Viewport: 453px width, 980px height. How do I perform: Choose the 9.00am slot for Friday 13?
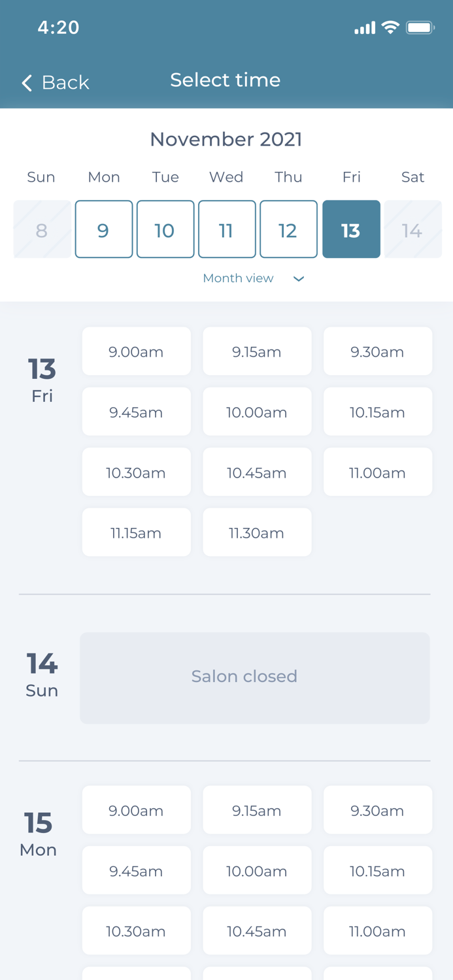[136, 351]
